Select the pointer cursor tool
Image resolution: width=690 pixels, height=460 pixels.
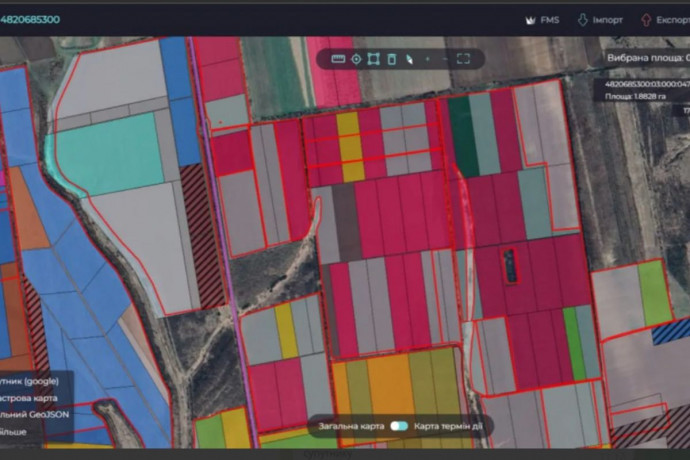409,59
